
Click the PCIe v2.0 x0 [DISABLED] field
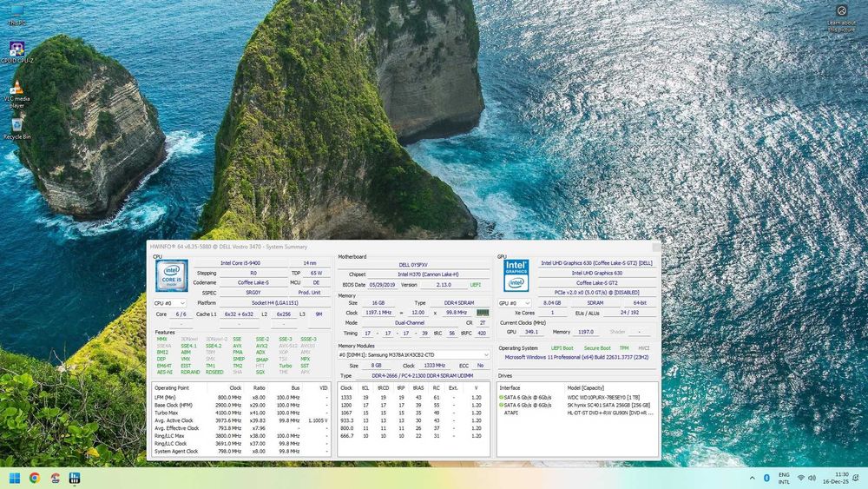tap(597, 293)
